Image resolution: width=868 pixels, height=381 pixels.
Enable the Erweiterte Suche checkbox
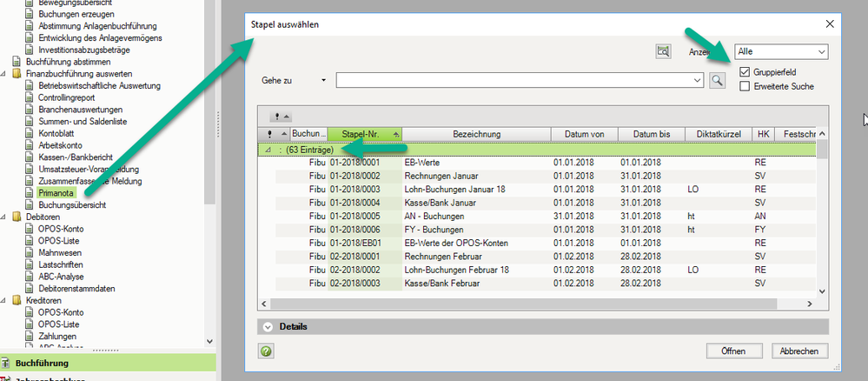744,85
